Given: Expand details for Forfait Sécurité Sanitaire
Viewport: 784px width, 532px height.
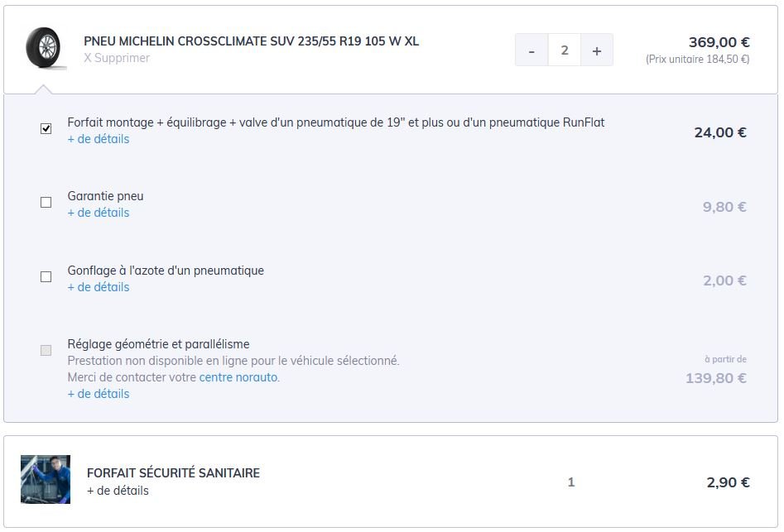Looking at the screenshot, I should (x=118, y=491).
